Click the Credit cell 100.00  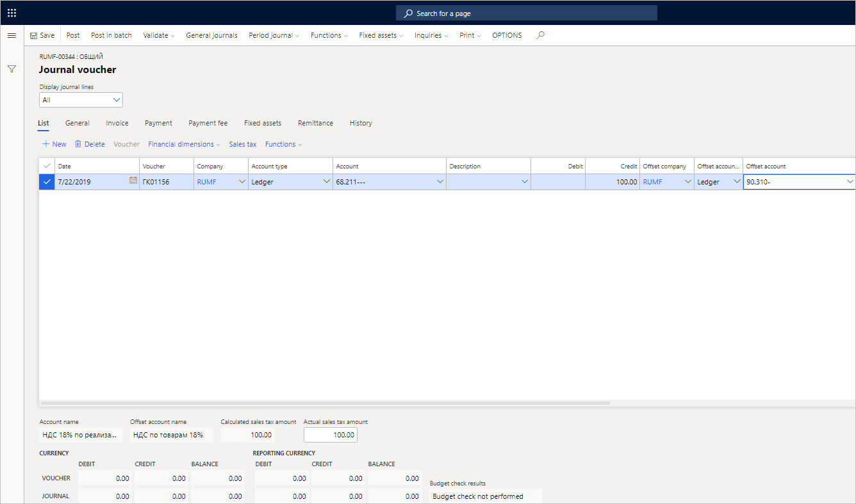pos(613,182)
